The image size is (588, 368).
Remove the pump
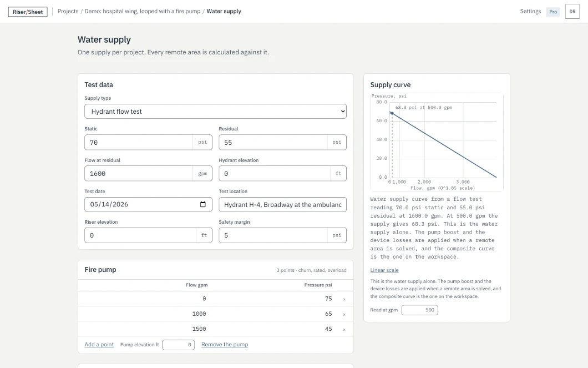coord(225,344)
